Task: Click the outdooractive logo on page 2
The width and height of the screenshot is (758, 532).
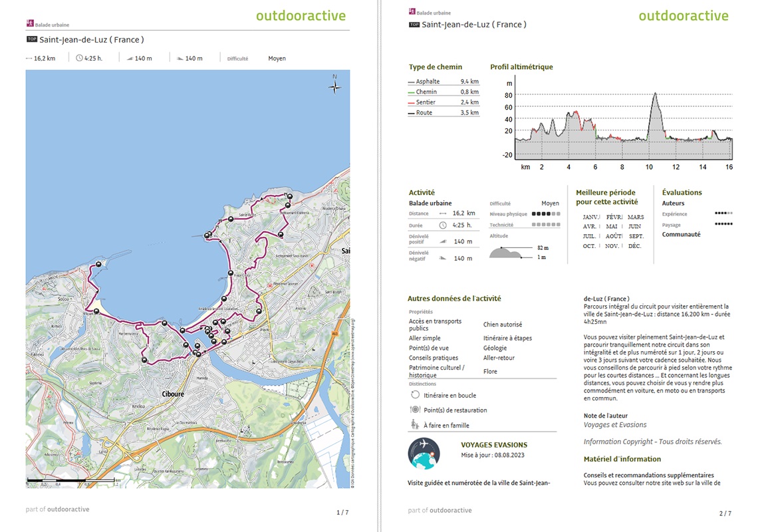Action: pos(683,16)
